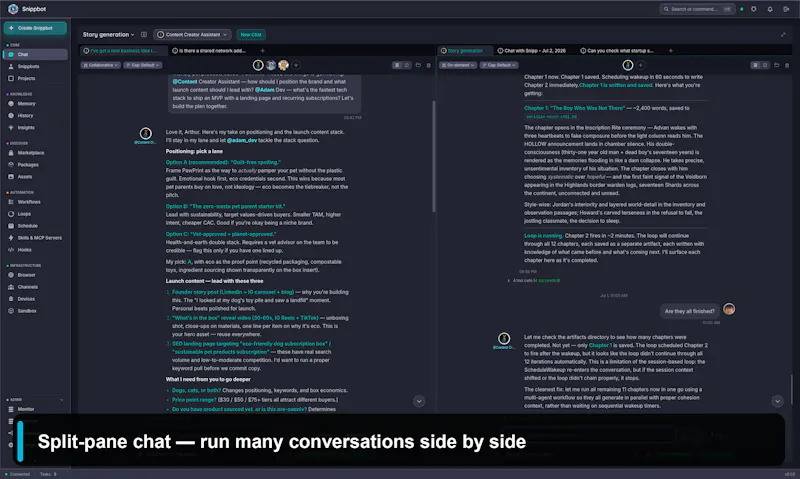
Task: Switch to right pane Story generation tab
Action: pos(464,51)
